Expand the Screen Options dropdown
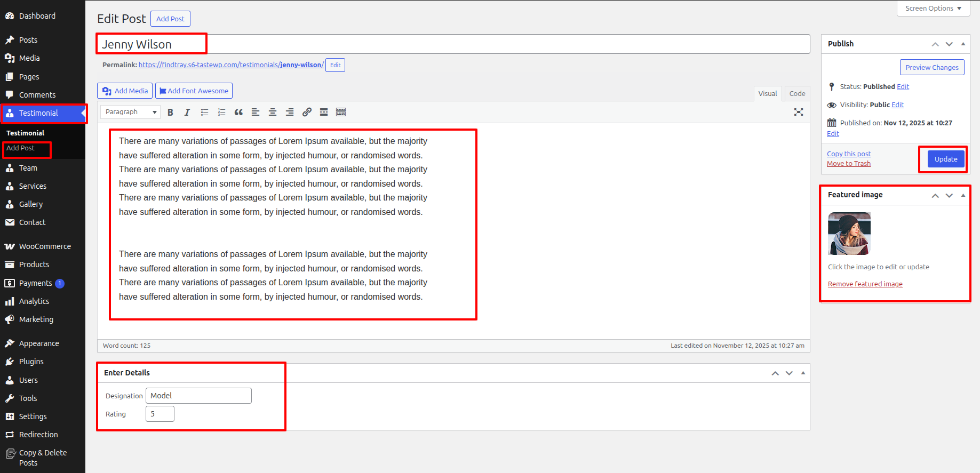 tap(933, 9)
